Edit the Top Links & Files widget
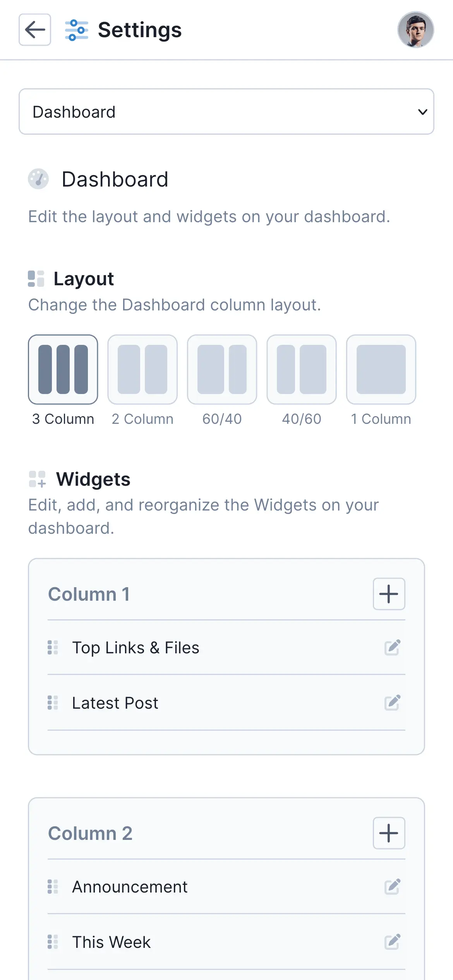The image size is (453, 980). pos(392,647)
